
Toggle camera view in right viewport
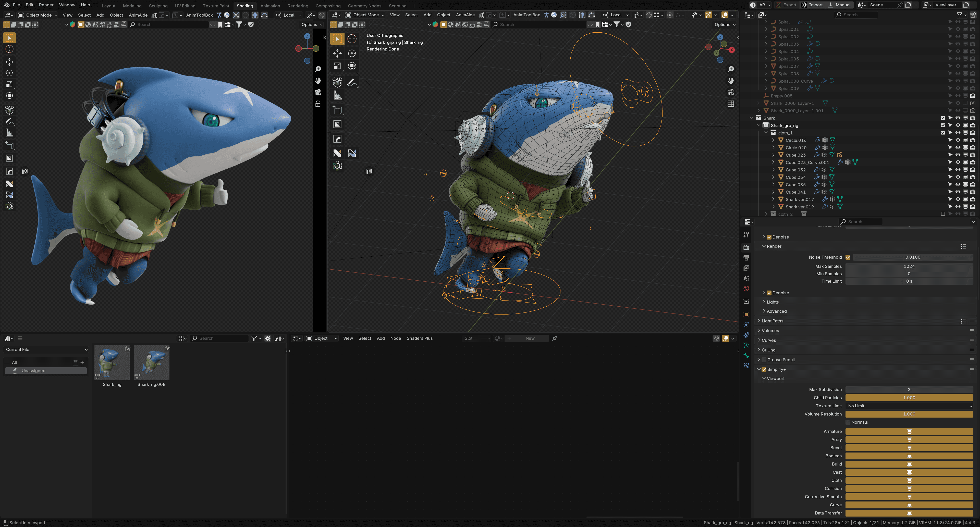click(730, 92)
